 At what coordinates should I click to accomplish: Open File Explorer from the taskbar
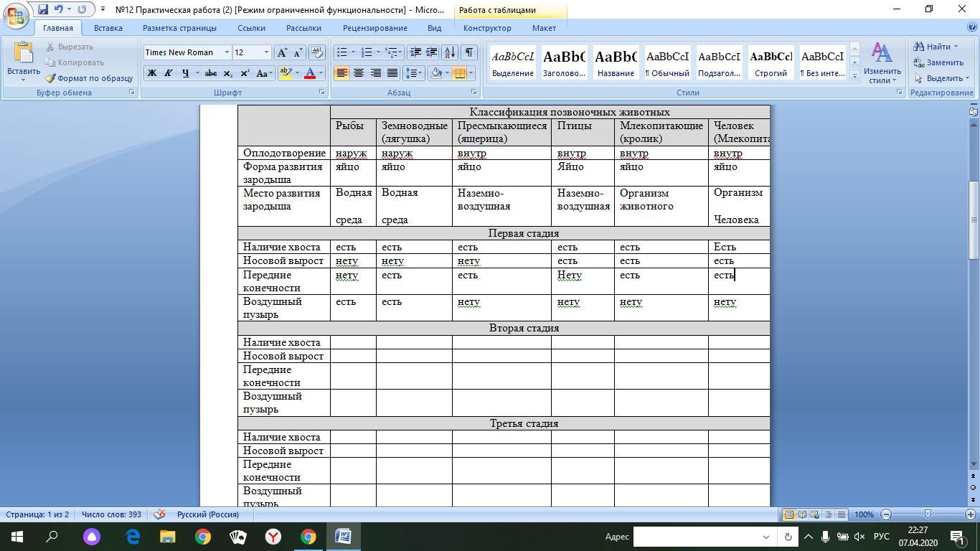tap(167, 537)
